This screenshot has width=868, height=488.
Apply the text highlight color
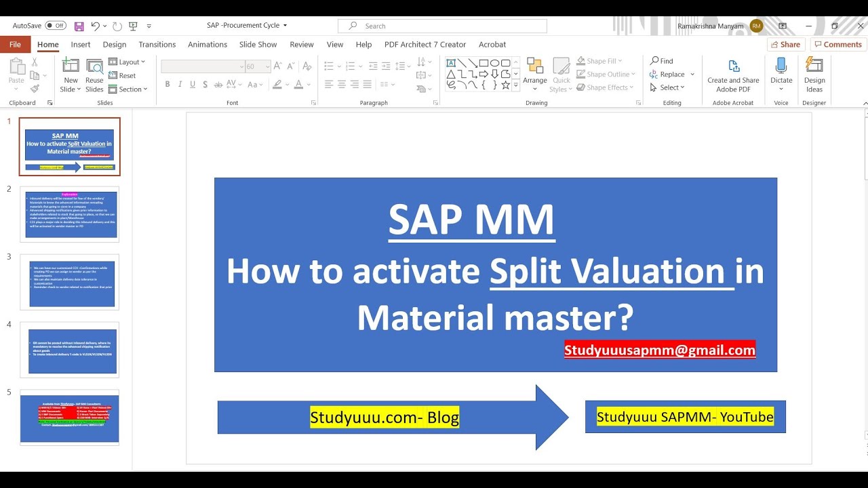point(277,85)
